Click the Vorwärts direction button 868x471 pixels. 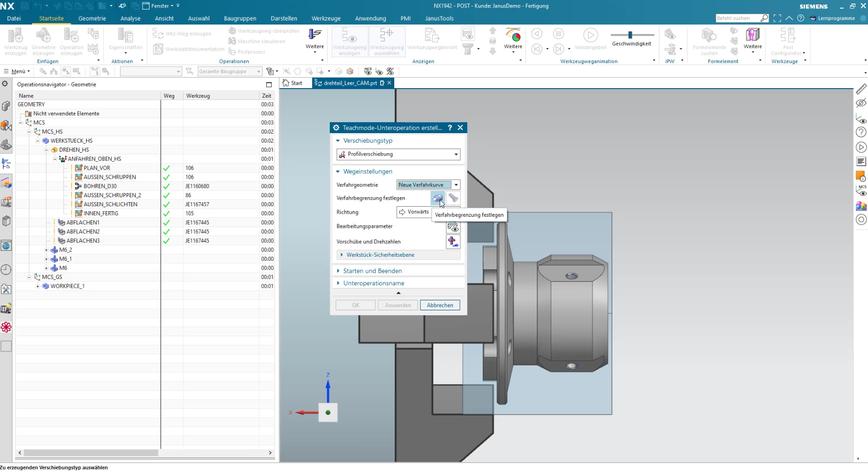coord(414,212)
